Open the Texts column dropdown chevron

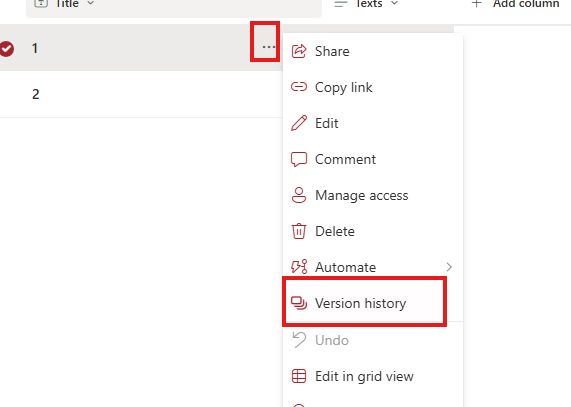click(394, 4)
